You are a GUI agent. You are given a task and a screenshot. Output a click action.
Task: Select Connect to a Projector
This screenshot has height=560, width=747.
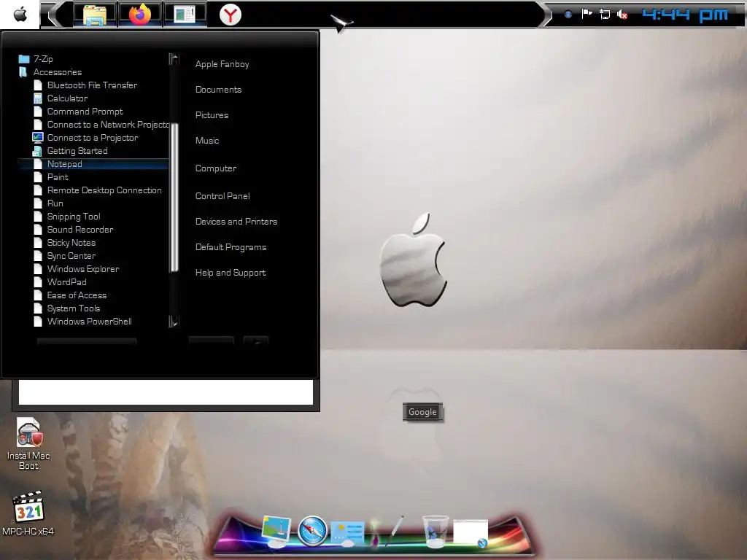pos(93,138)
